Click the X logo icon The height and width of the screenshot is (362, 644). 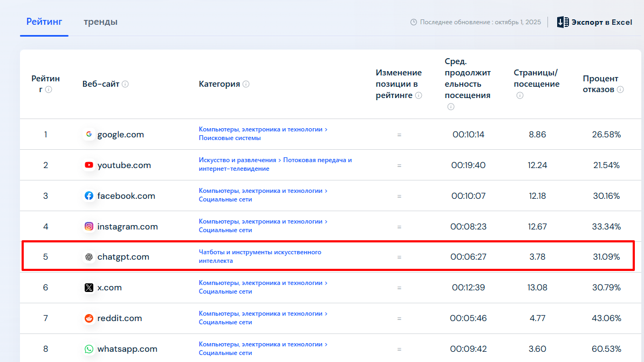pyautogui.click(x=89, y=288)
